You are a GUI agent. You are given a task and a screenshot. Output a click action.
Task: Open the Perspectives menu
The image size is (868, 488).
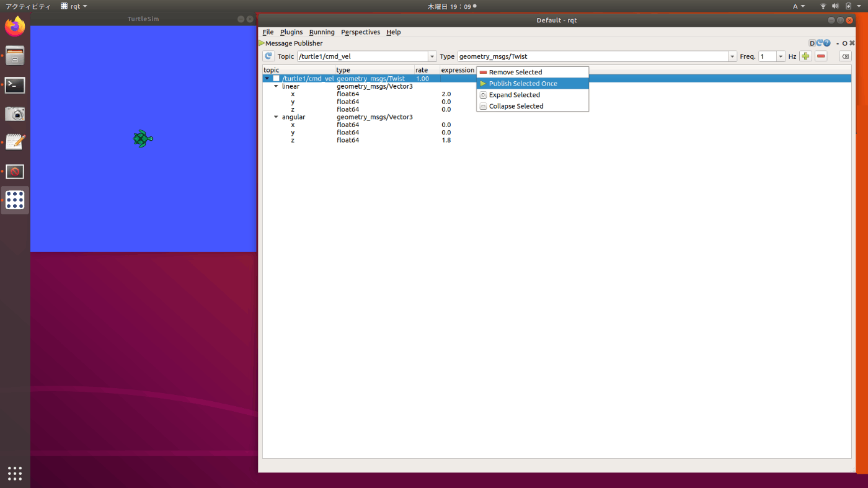pos(360,32)
